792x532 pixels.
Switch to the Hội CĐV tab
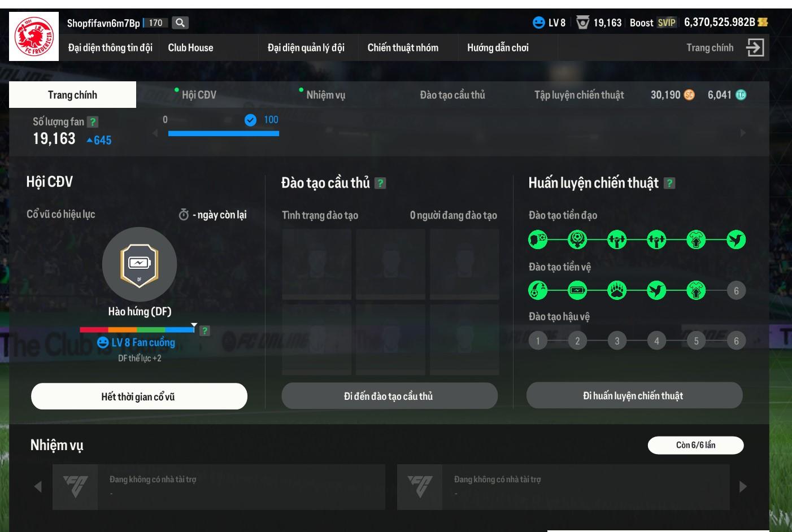coord(199,95)
